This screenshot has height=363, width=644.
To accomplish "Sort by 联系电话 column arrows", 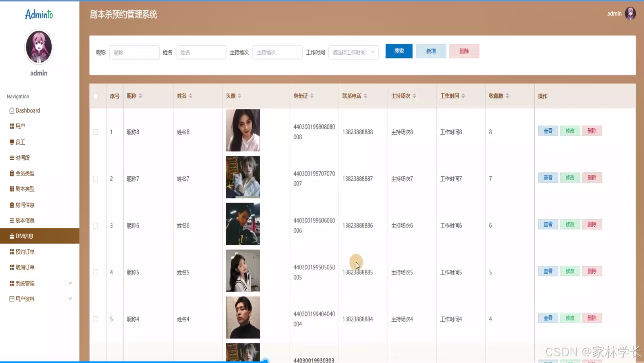I will (x=366, y=96).
